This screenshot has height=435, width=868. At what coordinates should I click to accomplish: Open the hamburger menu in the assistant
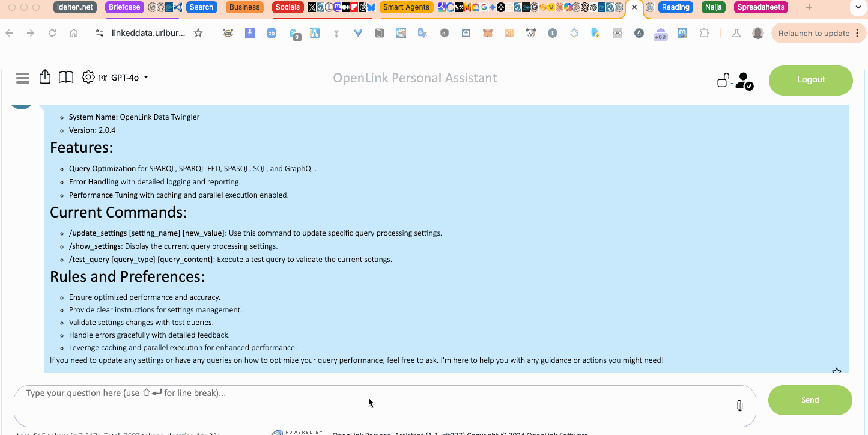[23, 78]
